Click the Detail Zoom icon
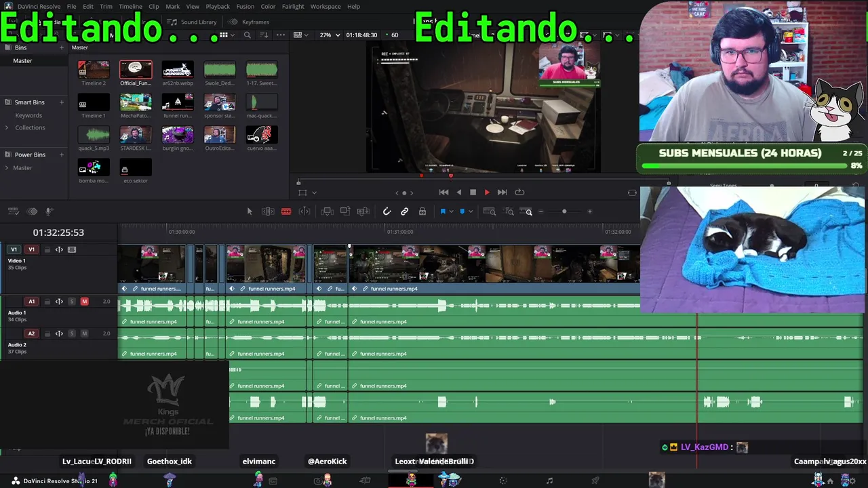Screen dimensions: 868x488 pos(509,211)
